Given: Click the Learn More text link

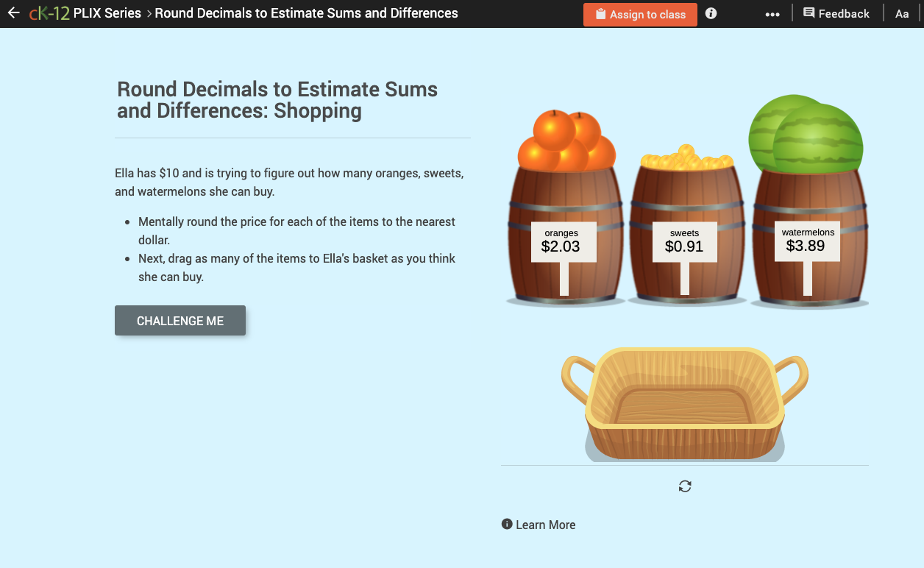Looking at the screenshot, I should (545, 524).
